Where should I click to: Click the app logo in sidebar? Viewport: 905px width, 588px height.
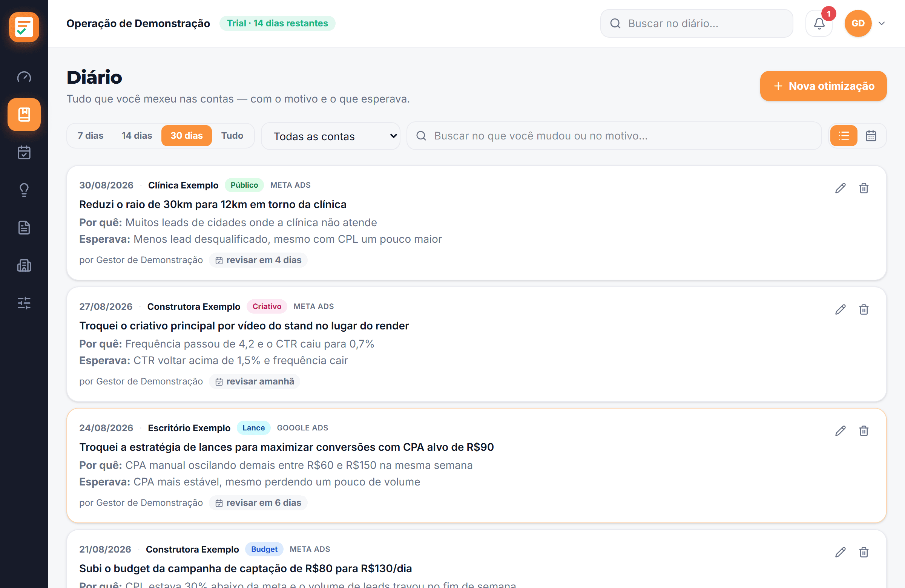24,27
